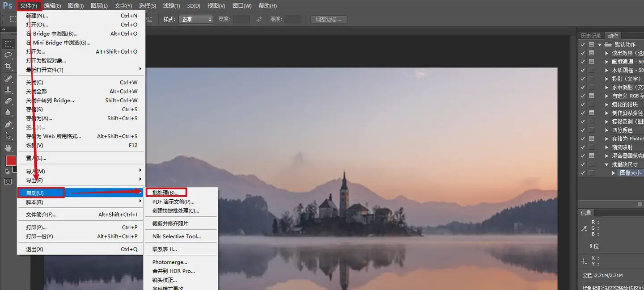Select the Clone Stamp tool
The width and height of the screenshot is (644, 290).
coord(8,90)
